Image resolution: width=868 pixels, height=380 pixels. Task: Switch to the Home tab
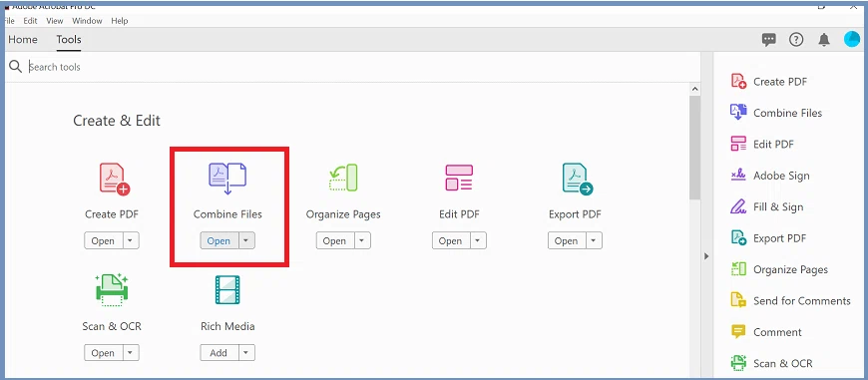[23, 39]
